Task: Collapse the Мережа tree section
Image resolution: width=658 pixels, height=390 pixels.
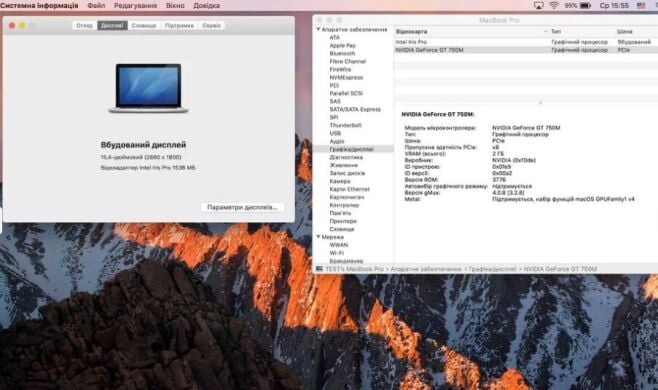Action: click(318, 237)
